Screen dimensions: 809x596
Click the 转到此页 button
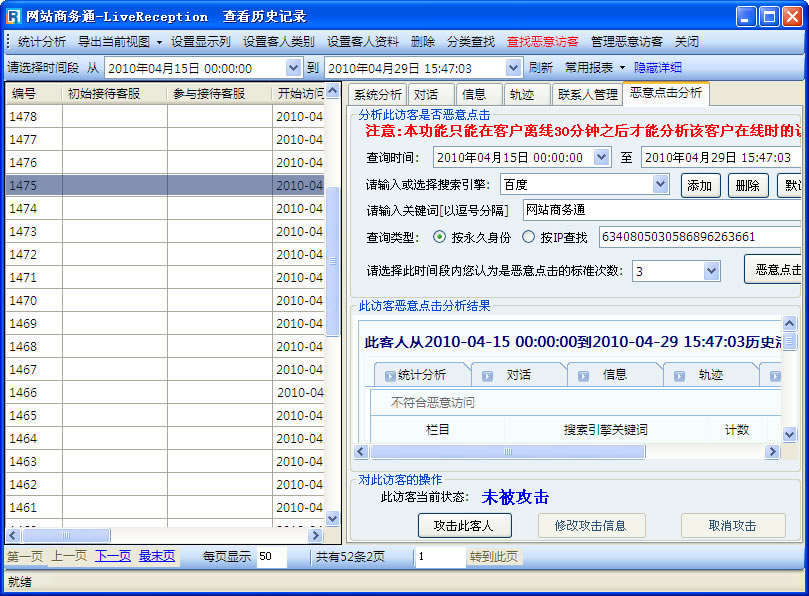tap(494, 557)
